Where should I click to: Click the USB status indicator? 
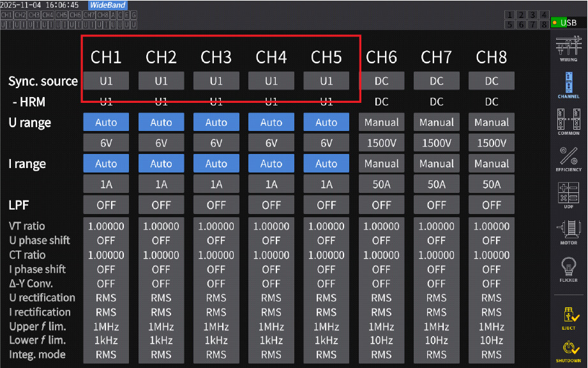tap(567, 22)
